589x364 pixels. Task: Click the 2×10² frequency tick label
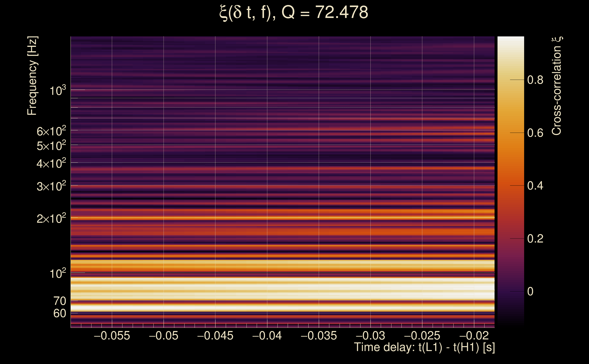51,218
